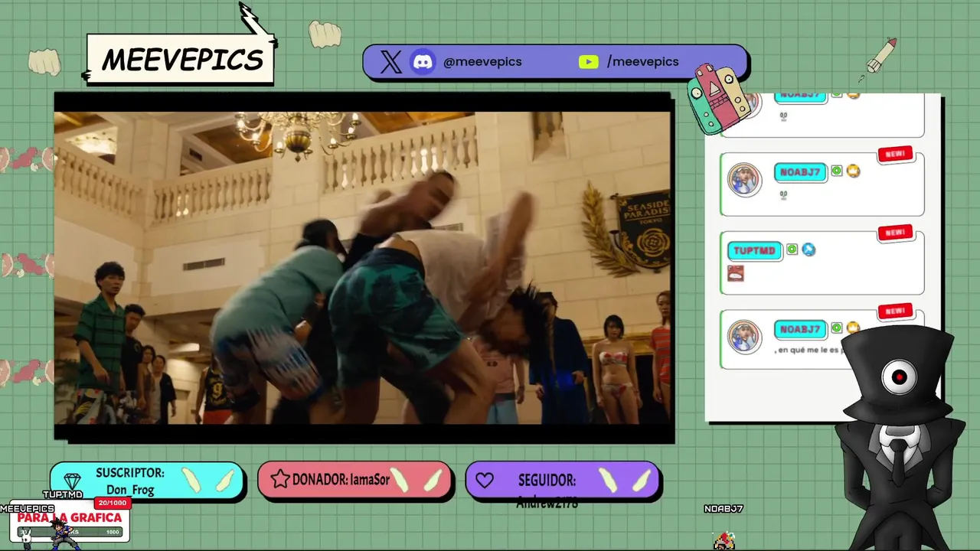Viewport: 980px width, 551px height.
Task: Click the blue round badge next to TUPTMD
Action: pyautogui.click(x=808, y=249)
